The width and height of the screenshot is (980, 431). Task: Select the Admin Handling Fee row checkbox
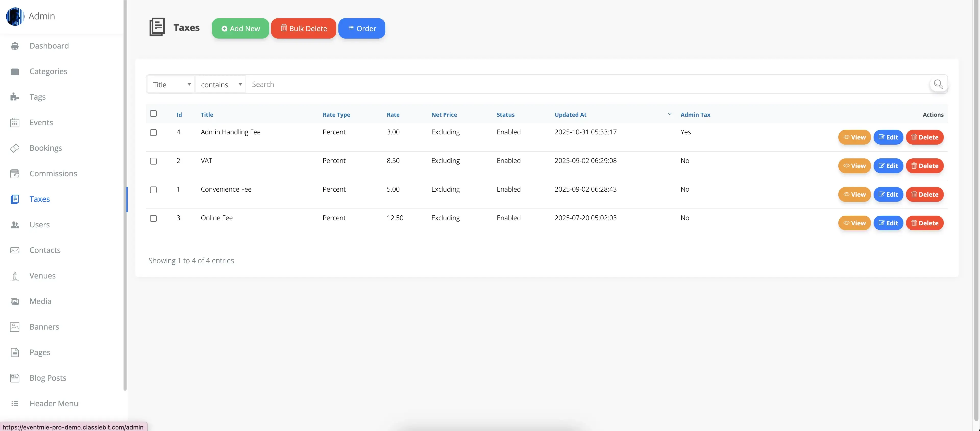click(x=153, y=133)
